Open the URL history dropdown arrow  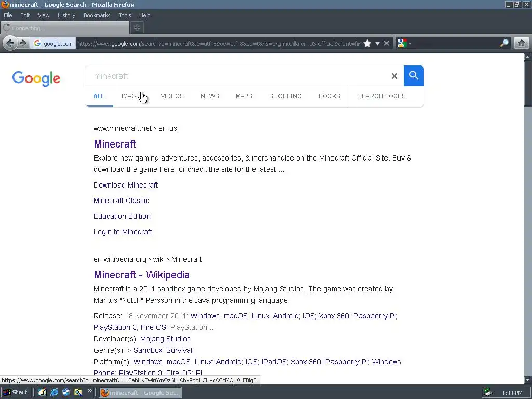coord(377,44)
